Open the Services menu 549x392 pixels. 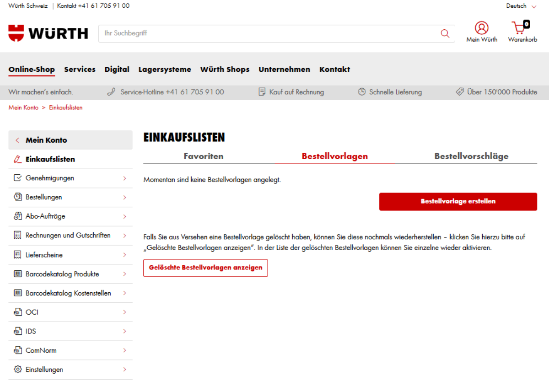tap(80, 70)
